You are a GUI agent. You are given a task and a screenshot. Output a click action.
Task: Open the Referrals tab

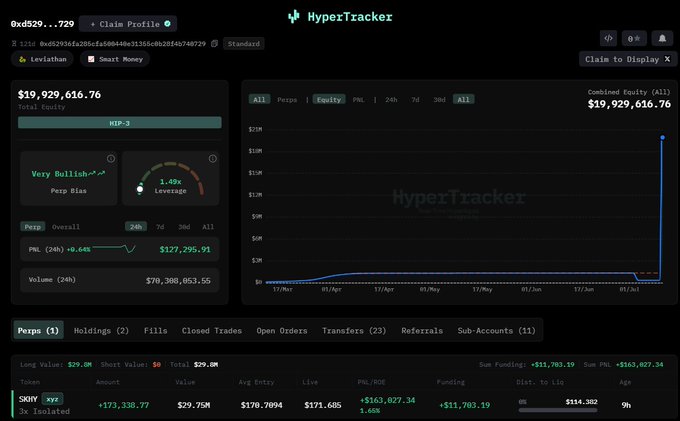pyautogui.click(x=422, y=330)
